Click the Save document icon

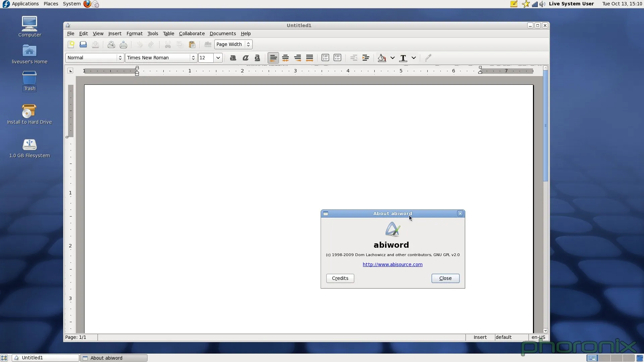[95, 44]
